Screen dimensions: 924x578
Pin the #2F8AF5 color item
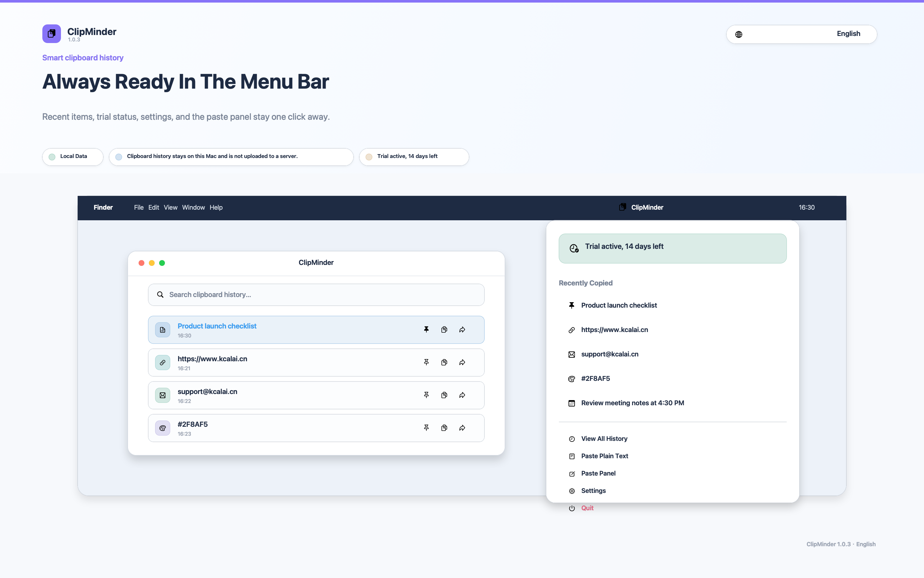coord(426,428)
